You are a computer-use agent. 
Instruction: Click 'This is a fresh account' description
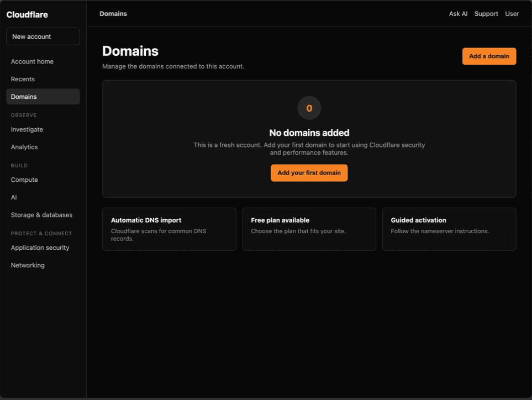pyautogui.click(x=309, y=149)
